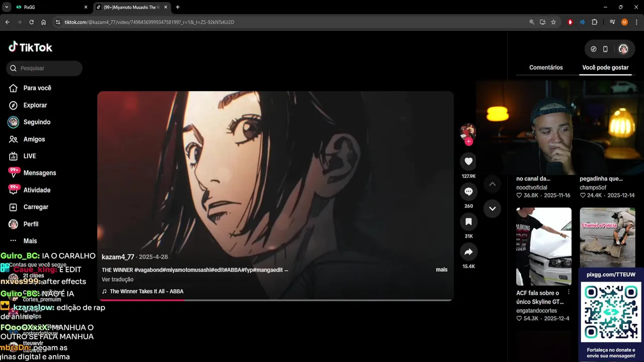Click the browser home icon
The height and width of the screenshot is (362, 644).
[x=43, y=22]
